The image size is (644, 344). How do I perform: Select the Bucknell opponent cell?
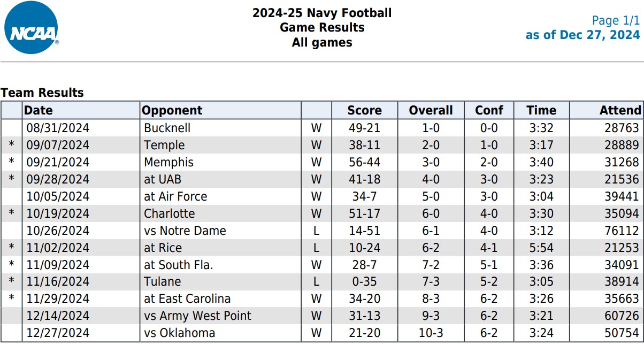pos(167,128)
